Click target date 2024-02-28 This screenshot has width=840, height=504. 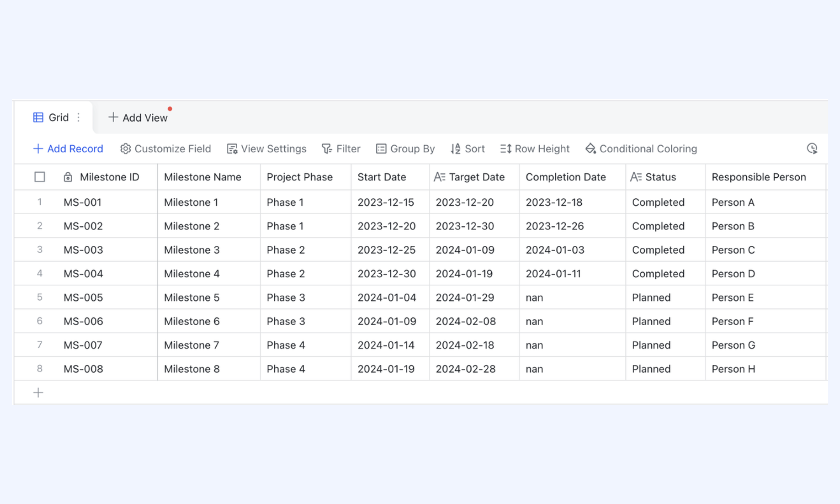click(x=474, y=369)
